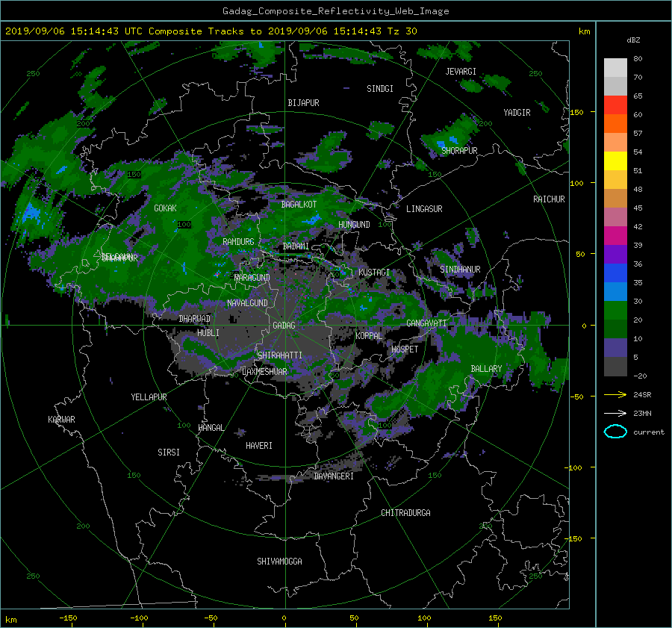Click the NAVALGUND city label
The image size is (672, 628).
pyautogui.click(x=247, y=303)
